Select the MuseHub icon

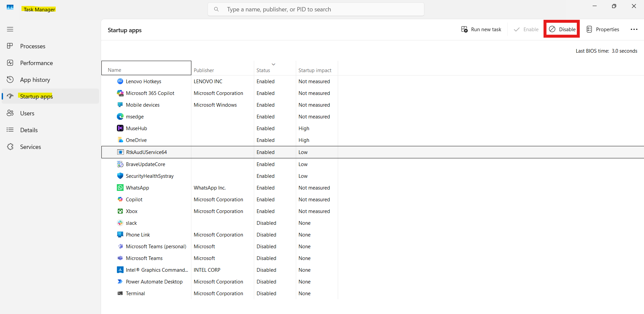pyautogui.click(x=120, y=128)
